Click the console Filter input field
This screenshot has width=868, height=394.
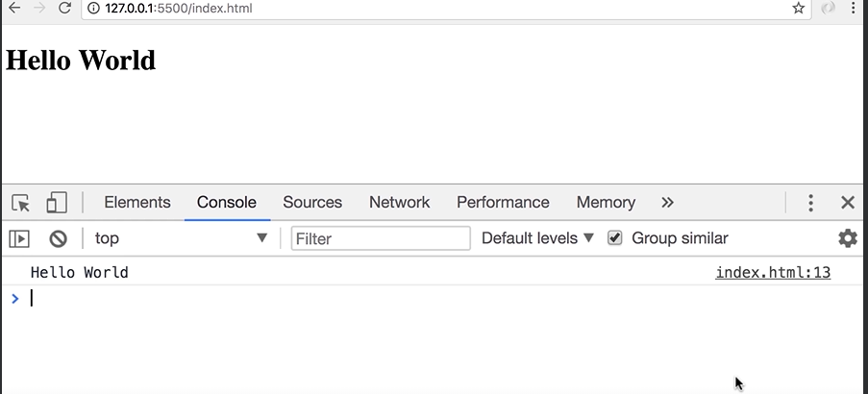(x=381, y=238)
